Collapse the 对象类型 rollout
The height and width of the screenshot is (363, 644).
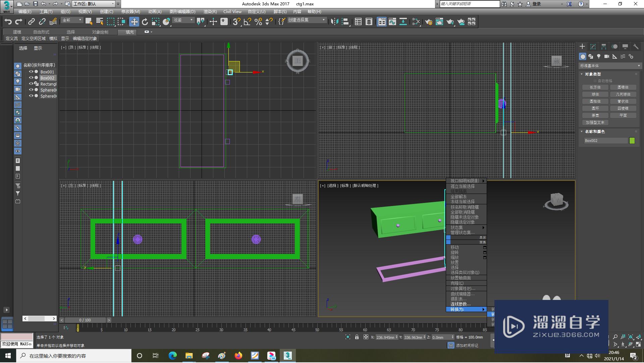tap(593, 74)
